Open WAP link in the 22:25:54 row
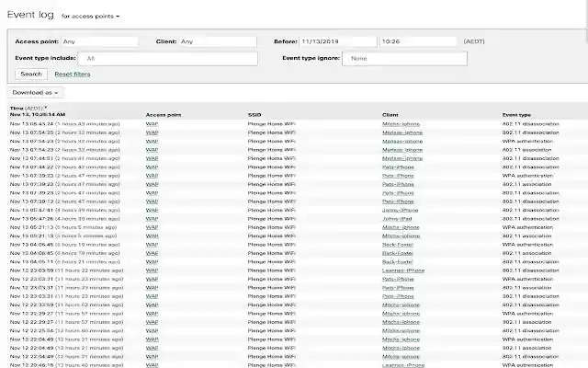Viewport: 588px width, 368px height. pyautogui.click(x=152, y=331)
